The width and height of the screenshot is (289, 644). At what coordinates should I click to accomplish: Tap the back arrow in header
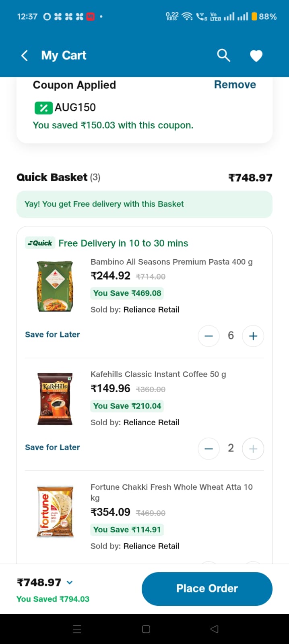tap(25, 56)
